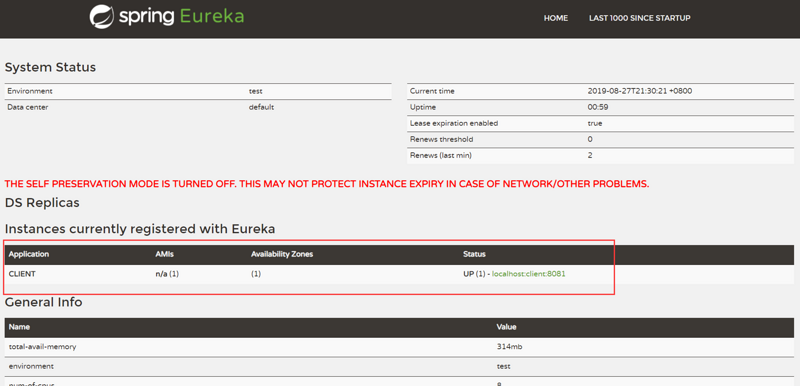Select the Application column header
Screen dimensions: 800x386
(x=29, y=254)
